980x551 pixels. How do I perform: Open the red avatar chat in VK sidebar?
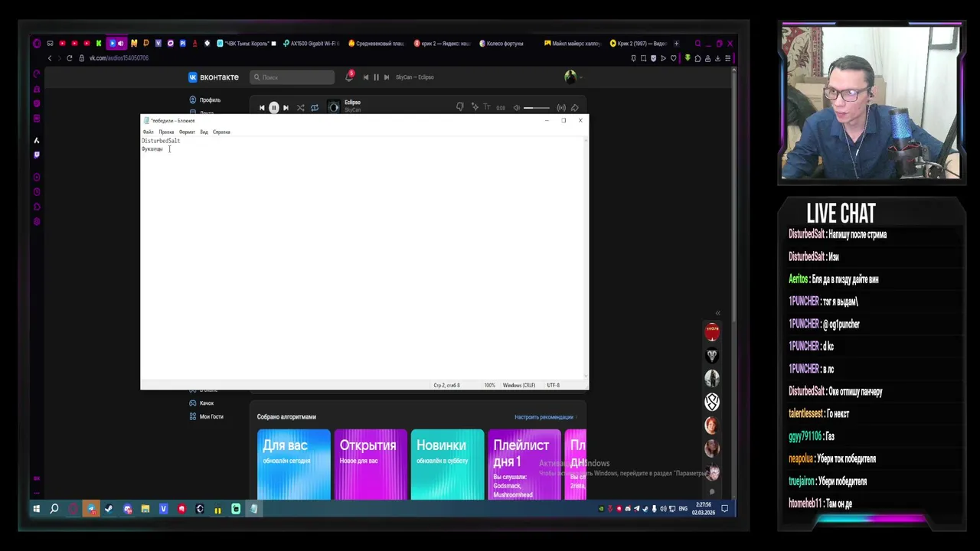click(x=712, y=332)
